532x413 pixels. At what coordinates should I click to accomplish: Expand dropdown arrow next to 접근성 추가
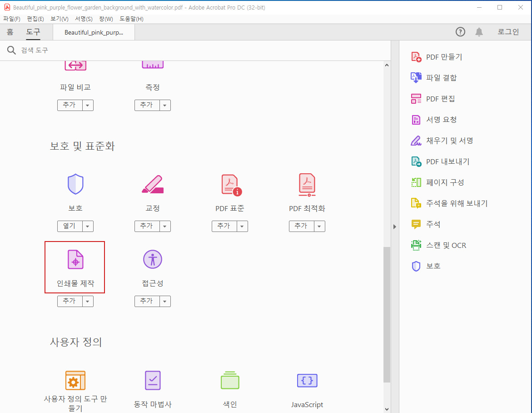tap(165, 301)
